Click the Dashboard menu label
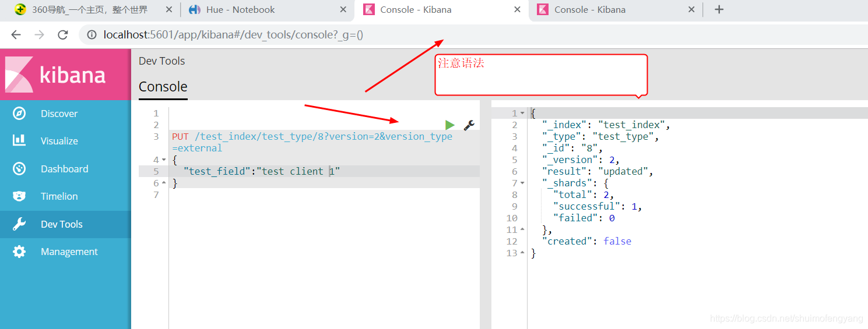Viewport: 868px width, 329px height. [x=65, y=169]
